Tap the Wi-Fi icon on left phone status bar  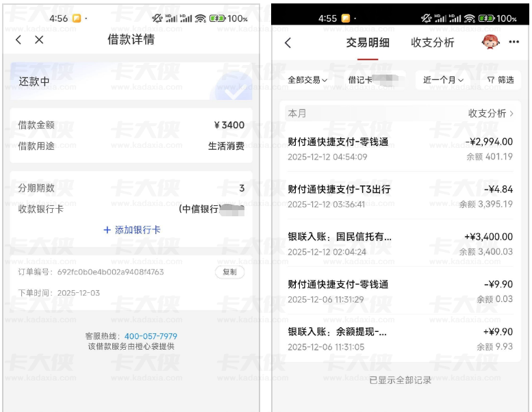[x=201, y=18]
